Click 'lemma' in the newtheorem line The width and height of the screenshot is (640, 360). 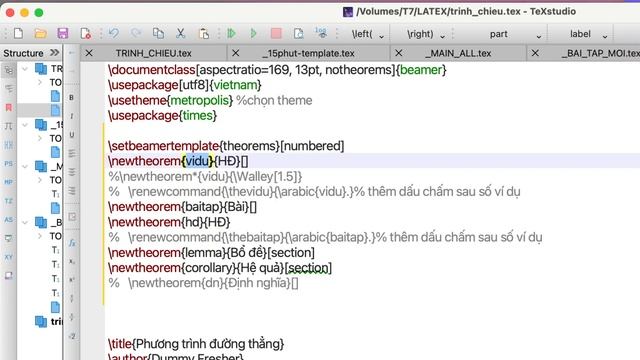[203, 253]
